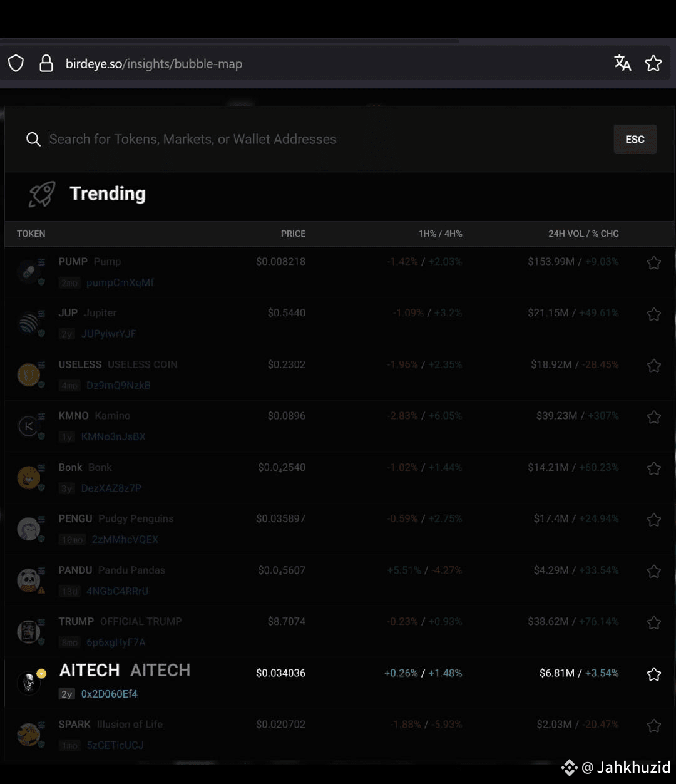
Task: Favorite Bonk with its star
Action: tap(654, 468)
